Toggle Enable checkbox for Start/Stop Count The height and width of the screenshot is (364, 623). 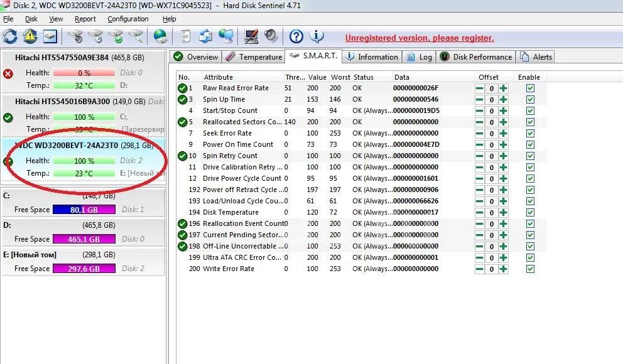click(x=530, y=110)
